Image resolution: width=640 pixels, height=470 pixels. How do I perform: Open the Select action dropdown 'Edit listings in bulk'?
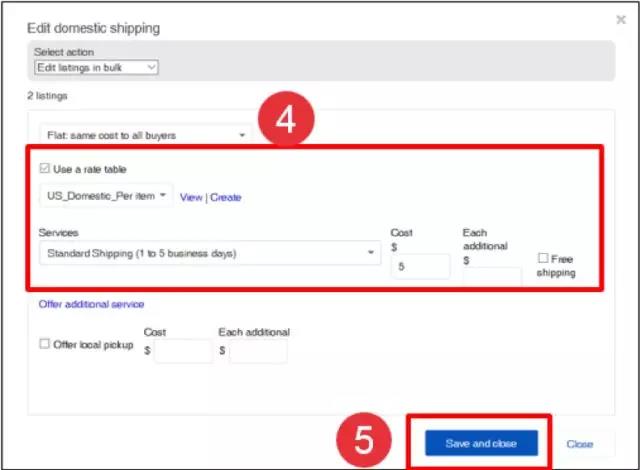tap(96, 67)
